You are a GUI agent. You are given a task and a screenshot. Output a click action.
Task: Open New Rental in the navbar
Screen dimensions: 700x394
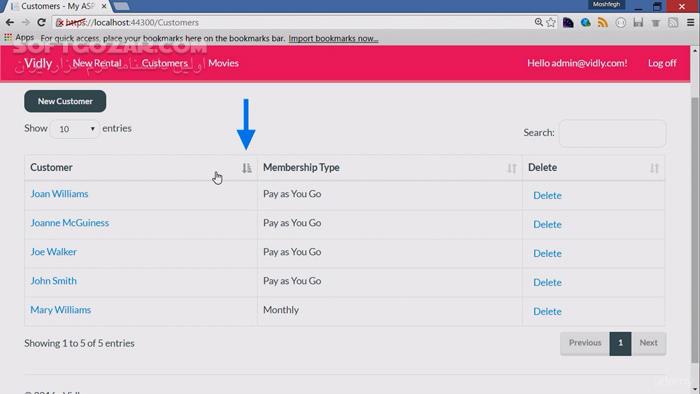click(x=97, y=63)
